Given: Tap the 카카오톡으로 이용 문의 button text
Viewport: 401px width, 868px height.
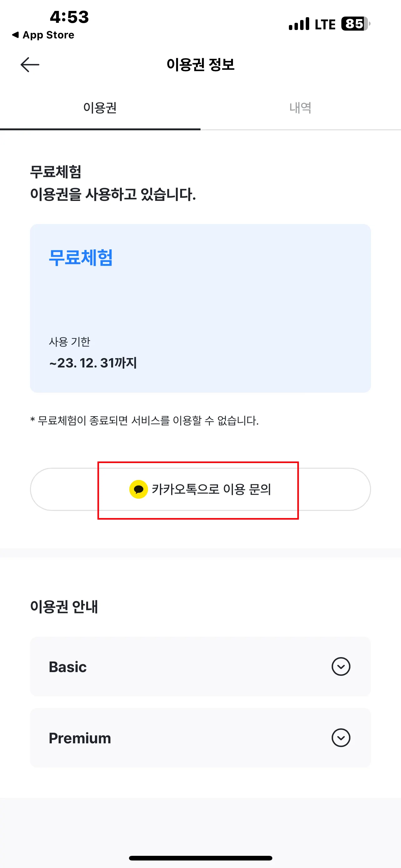Looking at the screenshot, I should 211,489.
